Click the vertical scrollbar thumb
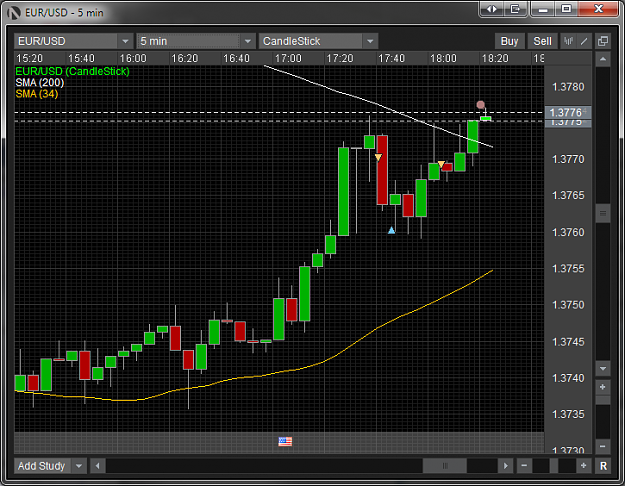Viewport: 625px width, 486px height. (603, 213)
